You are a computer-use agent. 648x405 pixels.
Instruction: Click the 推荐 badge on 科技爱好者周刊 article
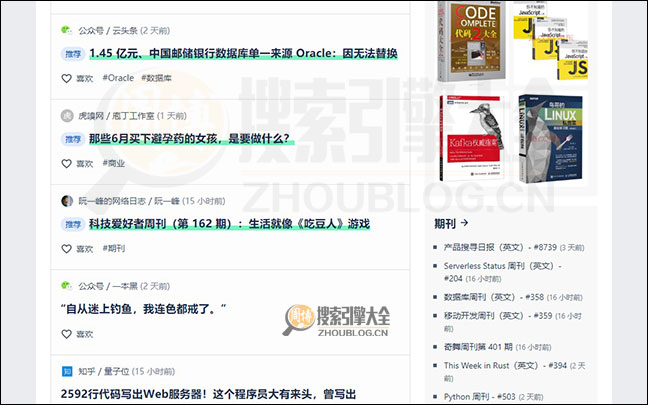(73, 224)
